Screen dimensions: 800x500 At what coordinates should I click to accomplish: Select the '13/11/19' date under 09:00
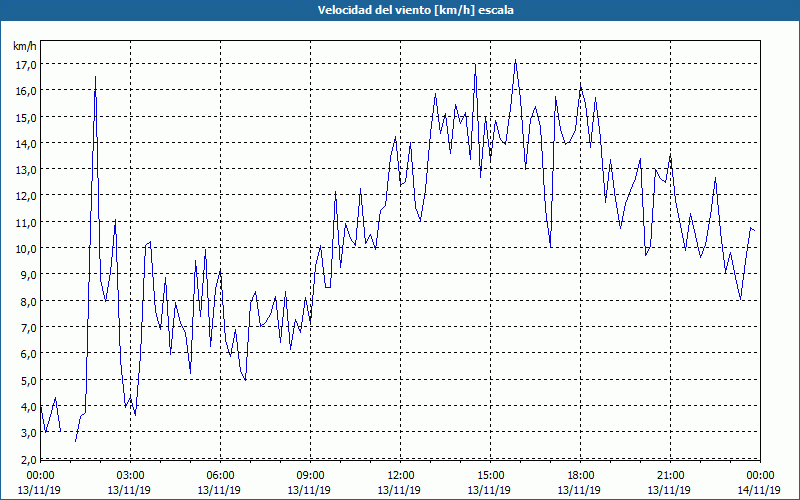pos(309,490)
